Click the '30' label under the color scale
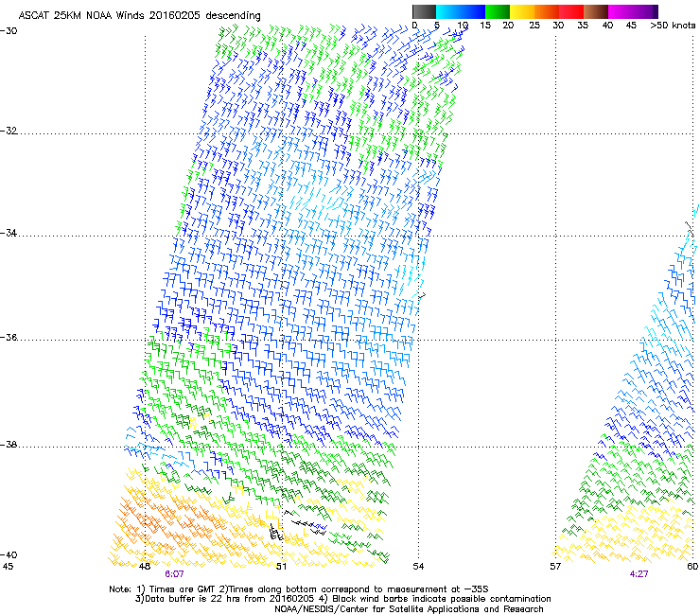Screen dimensions: 700x615 coord(558,26)
